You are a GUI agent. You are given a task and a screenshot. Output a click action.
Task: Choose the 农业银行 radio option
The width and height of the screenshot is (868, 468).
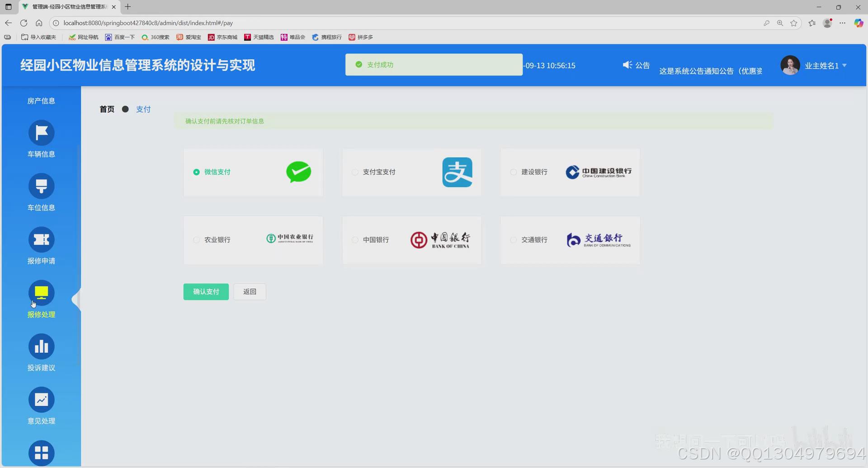pos(196,240)
